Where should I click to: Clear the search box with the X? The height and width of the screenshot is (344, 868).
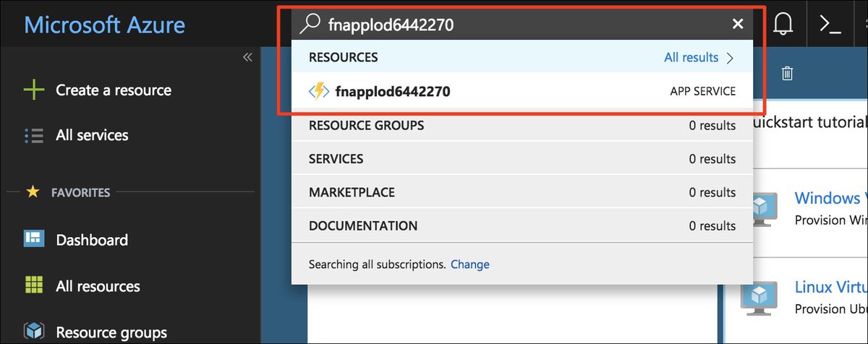[738, 24]
